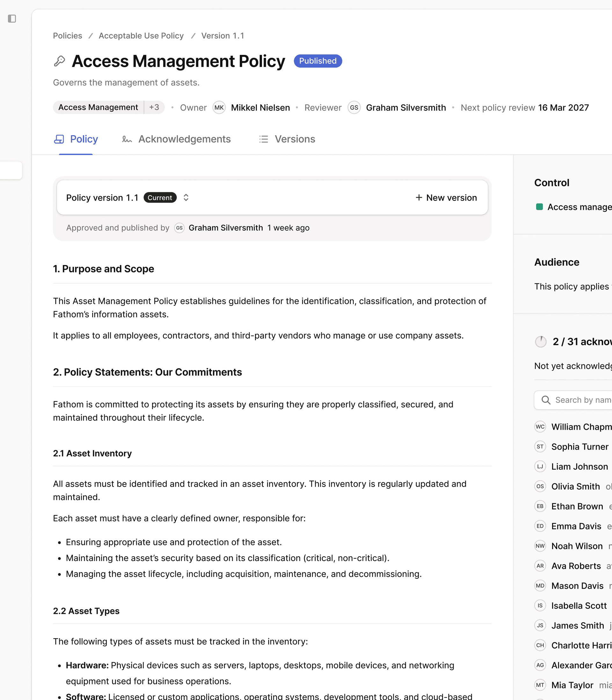Open the policy version selector chevrons
Viewport: 612px width, 700px height.
(x=186, y=197)
